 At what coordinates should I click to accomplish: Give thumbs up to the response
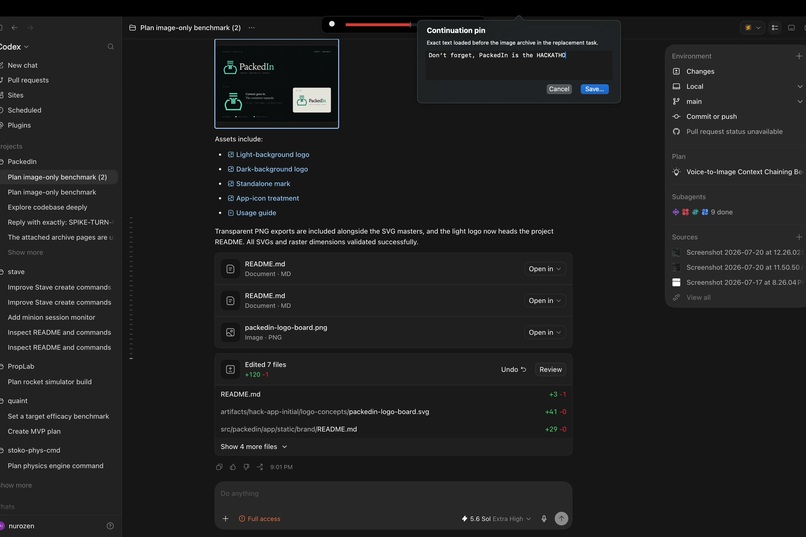(x=233, y=467)
